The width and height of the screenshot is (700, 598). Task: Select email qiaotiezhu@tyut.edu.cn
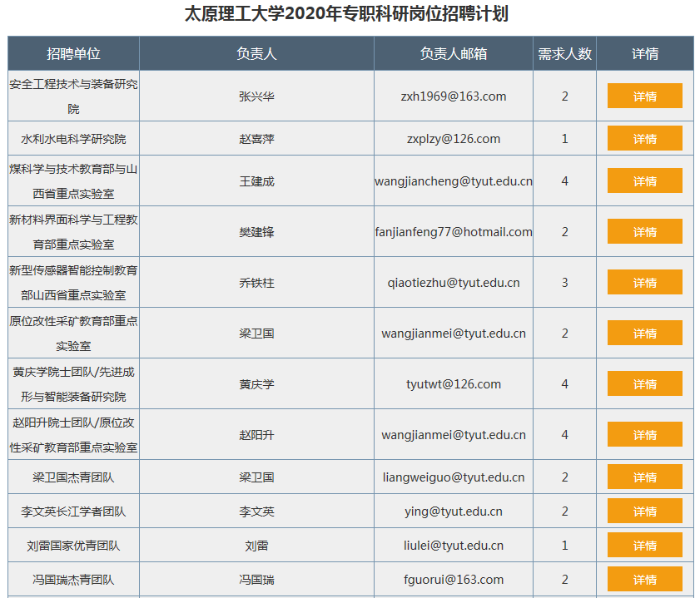454,283
